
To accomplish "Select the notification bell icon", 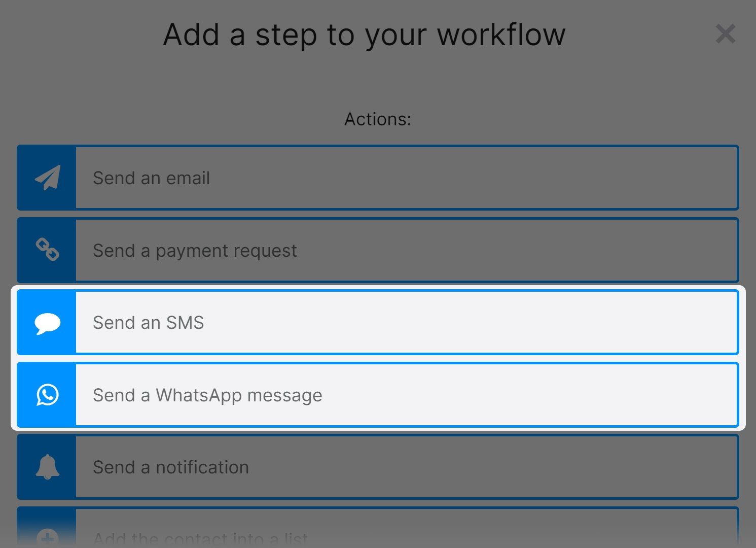I will point(47,467).
